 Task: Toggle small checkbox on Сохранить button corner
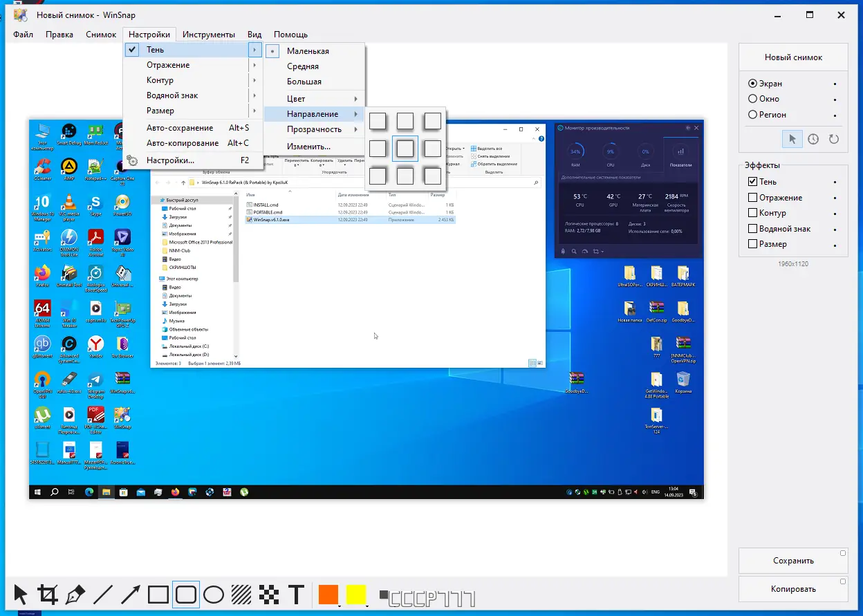point(843,553)
